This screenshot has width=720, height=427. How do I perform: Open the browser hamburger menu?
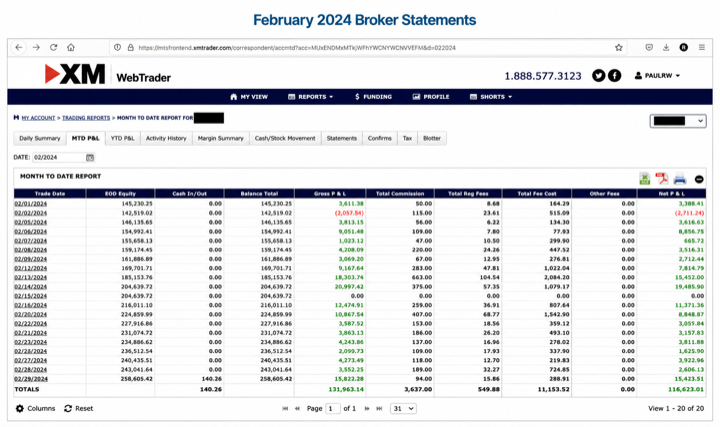(x=702, y=47)
